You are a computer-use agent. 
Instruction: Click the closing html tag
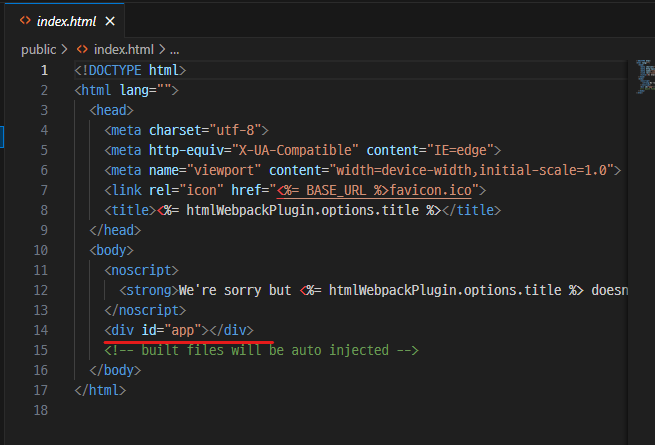100,390
